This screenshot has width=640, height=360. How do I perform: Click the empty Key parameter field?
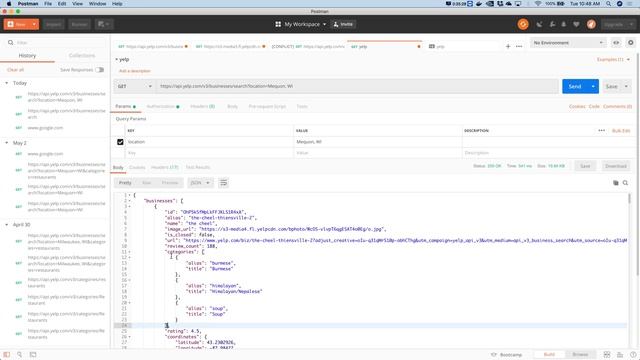coord(209,153)
